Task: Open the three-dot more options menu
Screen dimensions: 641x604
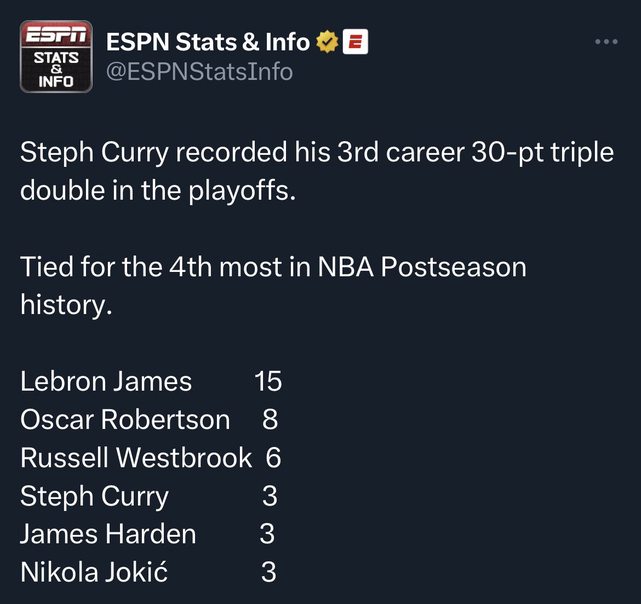Action: click(606, 42)
